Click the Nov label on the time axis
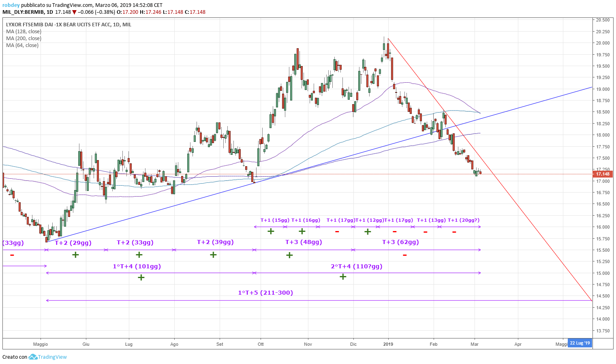 pos(308,344)
